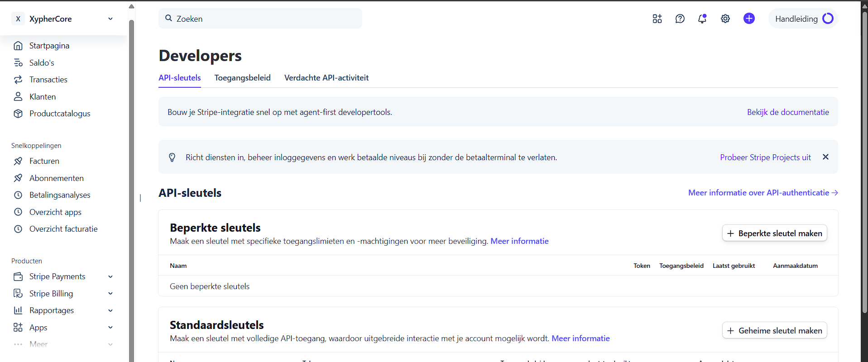The width and height of the screenshot is (868, 362).
Task: Click the Klanten person icon
Action: [x=18, y=96]
